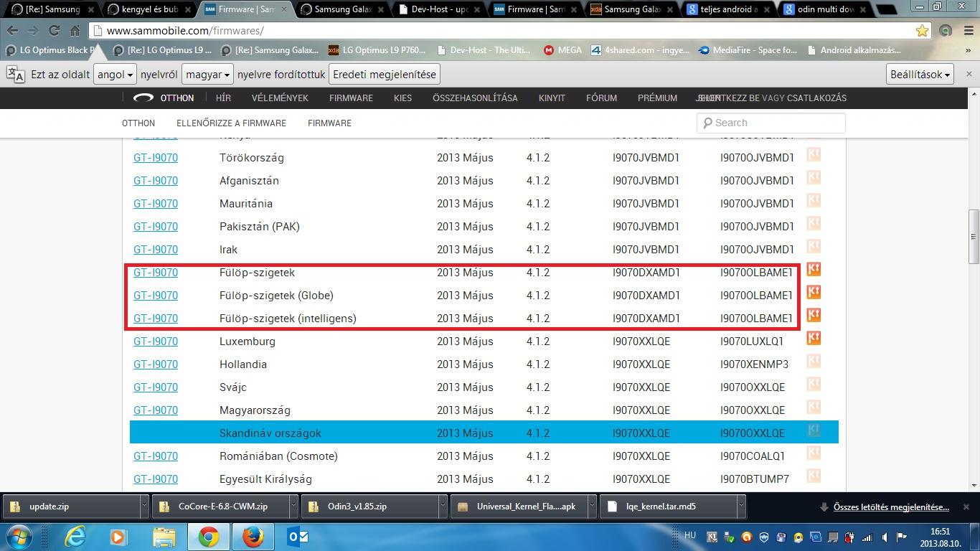Reload the current page

coord(55,31)
